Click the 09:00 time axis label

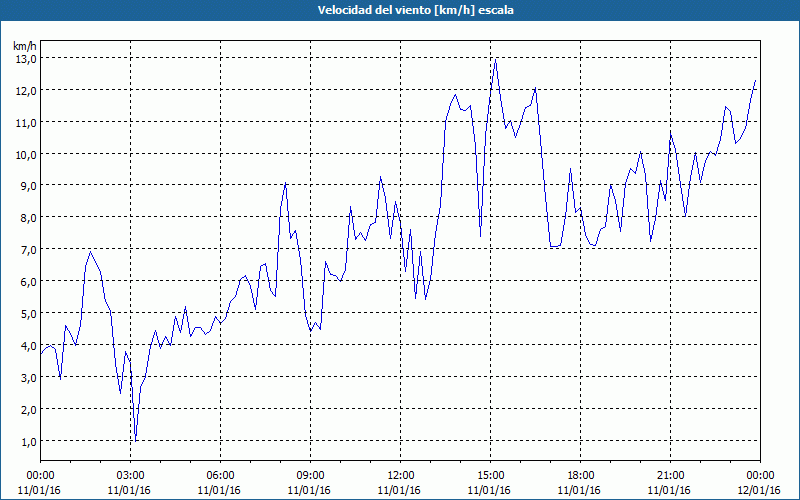pos(310,476)
